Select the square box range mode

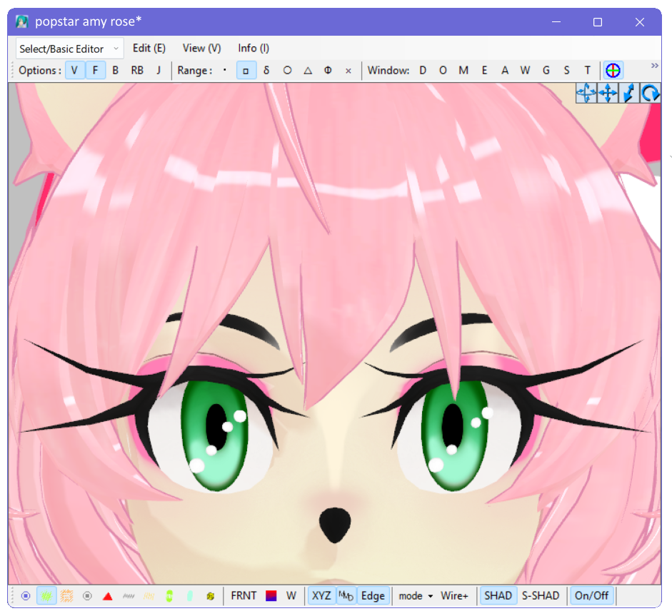click(246, 70)
